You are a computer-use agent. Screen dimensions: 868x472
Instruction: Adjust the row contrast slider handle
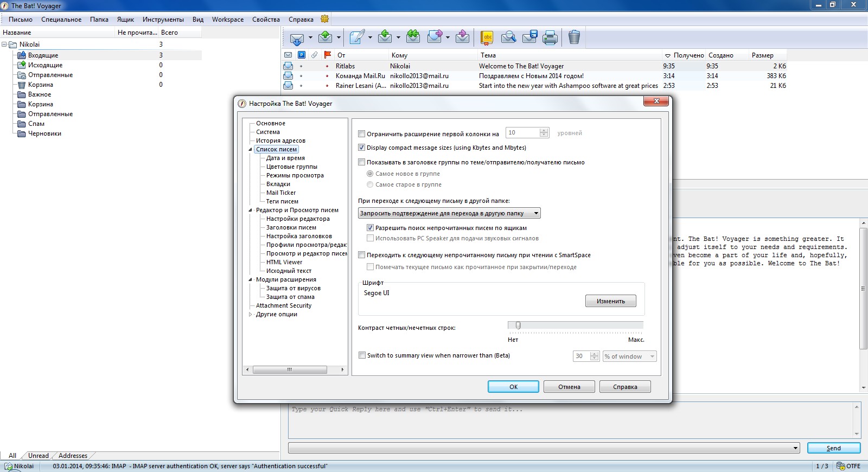click(518, 326)
